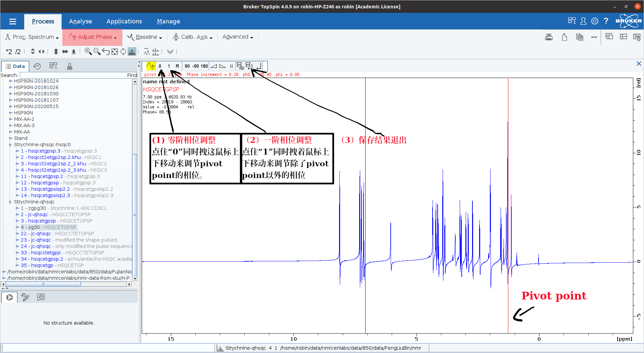
Task: Toggle the zero-order phase 0 button
Action: click(x=160, y=66)
